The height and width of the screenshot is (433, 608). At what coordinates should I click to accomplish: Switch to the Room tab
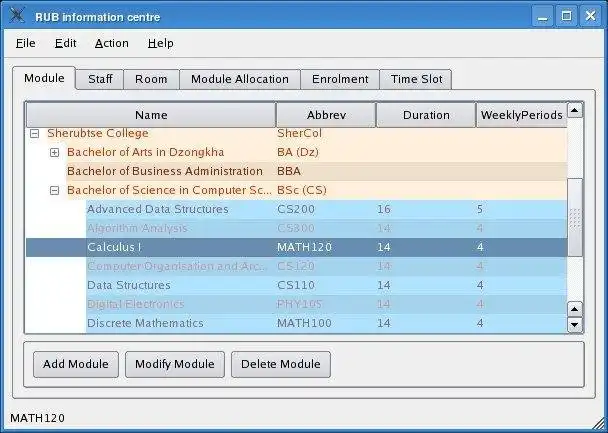pos(151,79)
